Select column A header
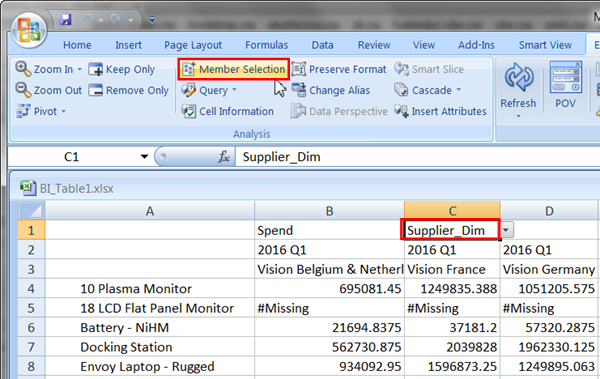 [x=150, y=211]
